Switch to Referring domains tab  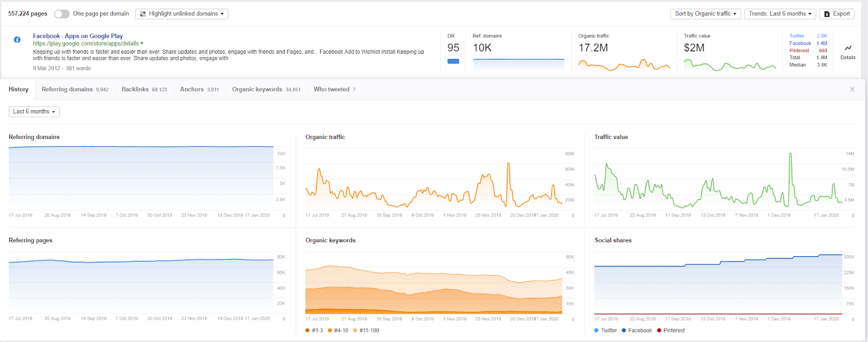75,89
